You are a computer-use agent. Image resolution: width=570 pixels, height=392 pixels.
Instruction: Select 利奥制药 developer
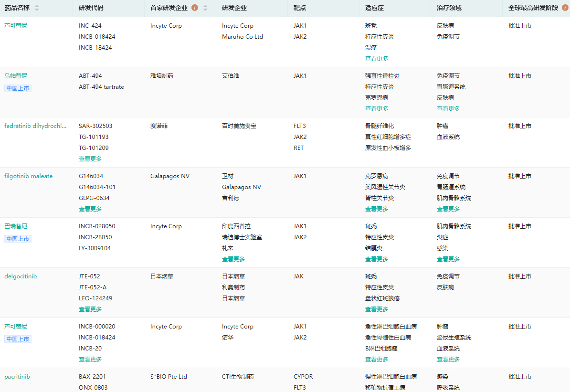233,287
